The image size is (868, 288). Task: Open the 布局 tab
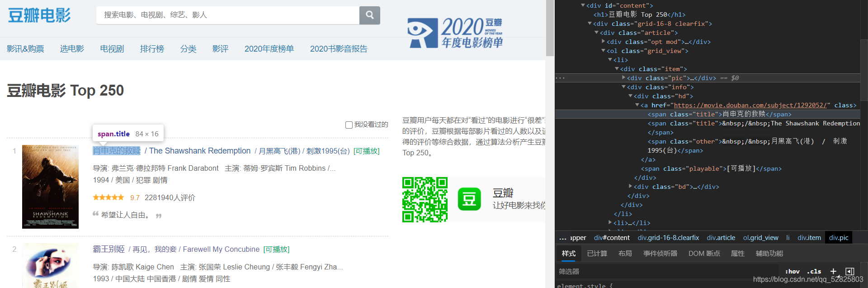click(x=625, y=254)
